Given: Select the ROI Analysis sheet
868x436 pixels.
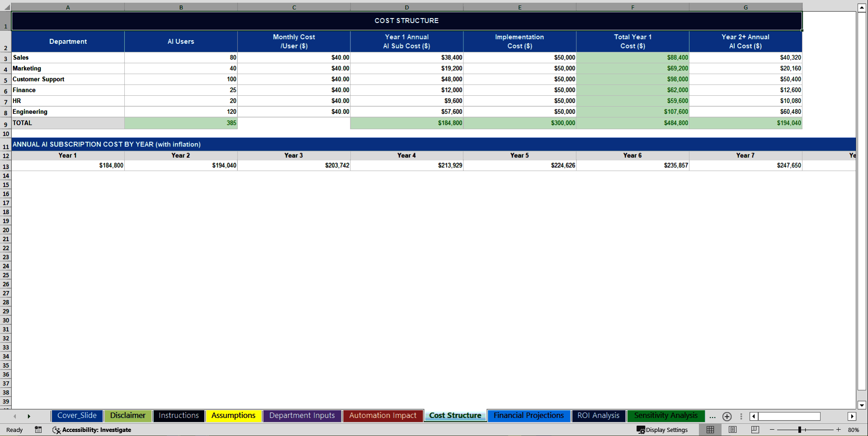Looking at the screenshot, I should [x=598, y=416].
